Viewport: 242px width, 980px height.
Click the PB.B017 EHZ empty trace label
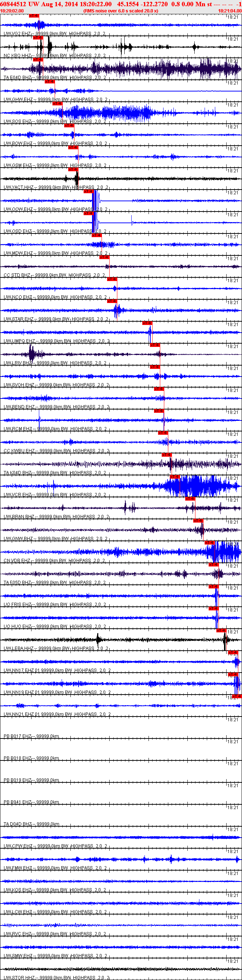[18, 737]
